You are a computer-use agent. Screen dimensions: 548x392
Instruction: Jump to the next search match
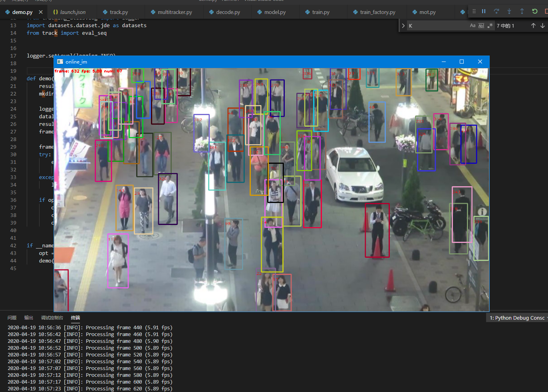[x=543, y=25]
